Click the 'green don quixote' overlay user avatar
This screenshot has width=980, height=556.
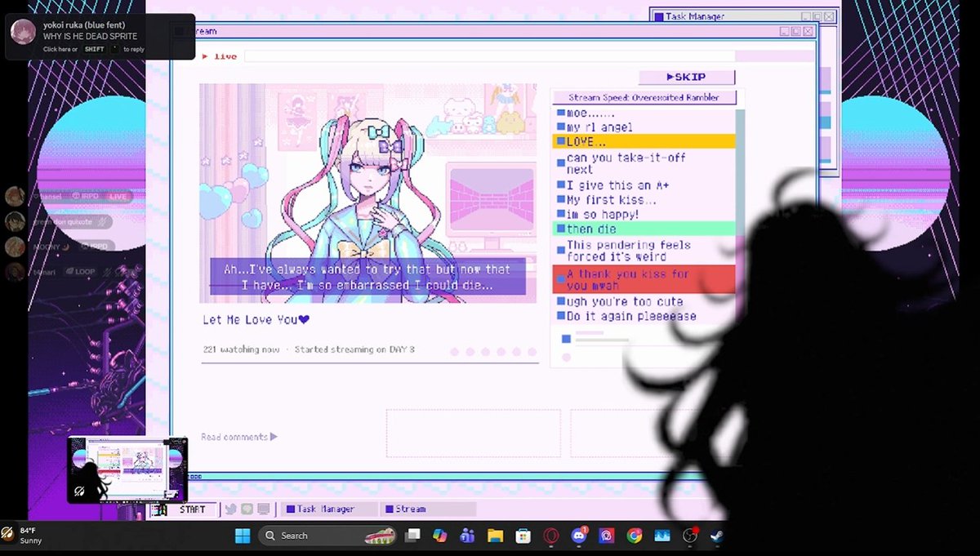(x=15, y=221)
